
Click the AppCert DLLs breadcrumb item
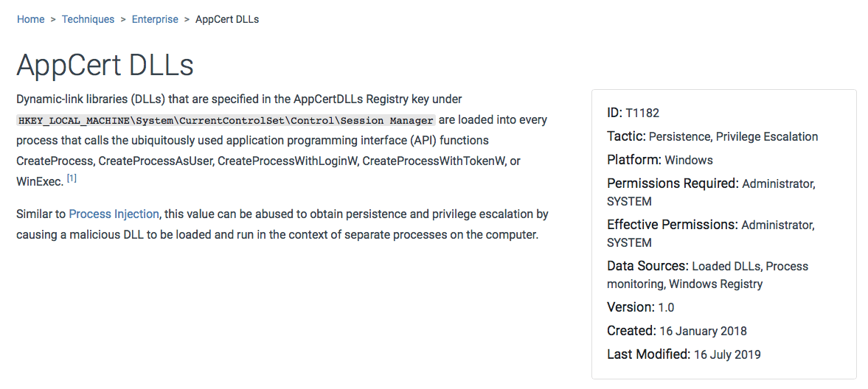pos(226,19)
